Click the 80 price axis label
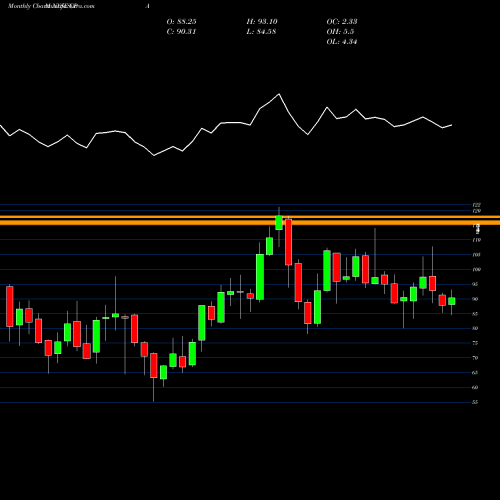The width and height of the screenshot is (500, 500). click(x=475, y=328)
